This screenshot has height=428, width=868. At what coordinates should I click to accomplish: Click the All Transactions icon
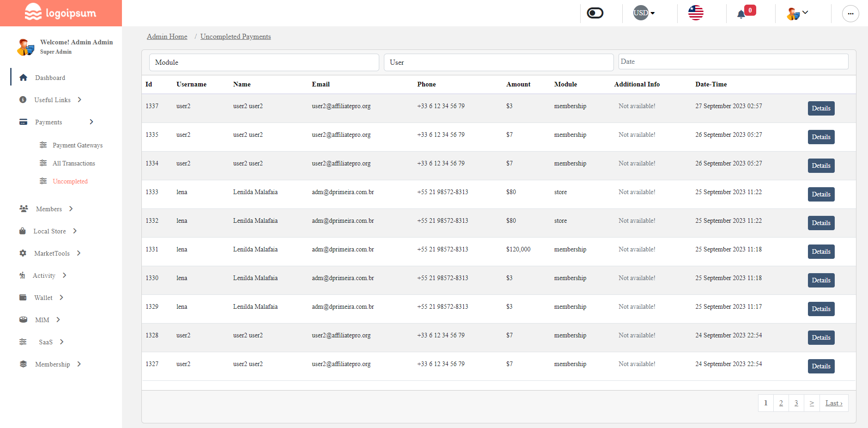tap(43, 163)
